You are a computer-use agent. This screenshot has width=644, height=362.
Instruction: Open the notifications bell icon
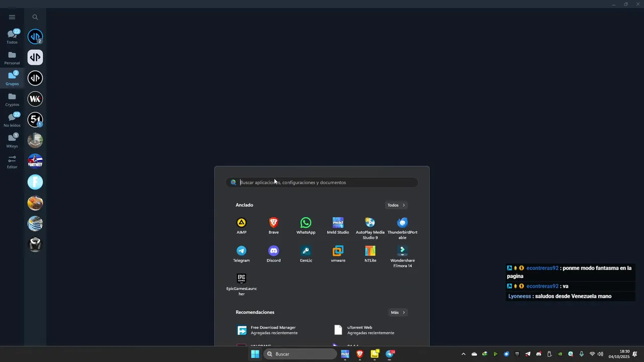pyautogui.click(x=635, y=354)
